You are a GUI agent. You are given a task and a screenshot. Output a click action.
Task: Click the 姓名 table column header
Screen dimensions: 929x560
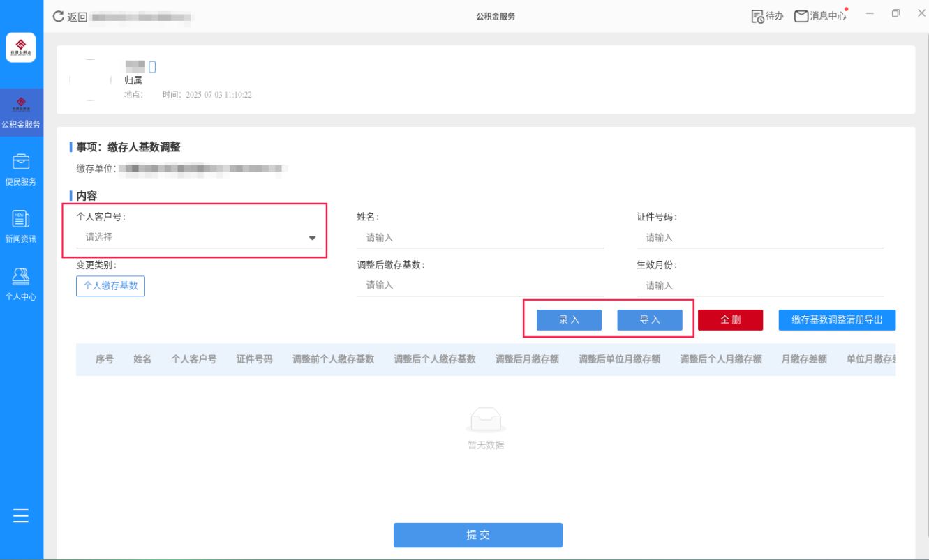[142, 359]
